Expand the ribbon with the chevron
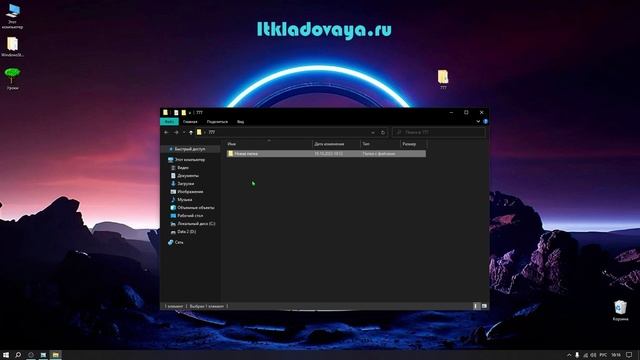 478,122
